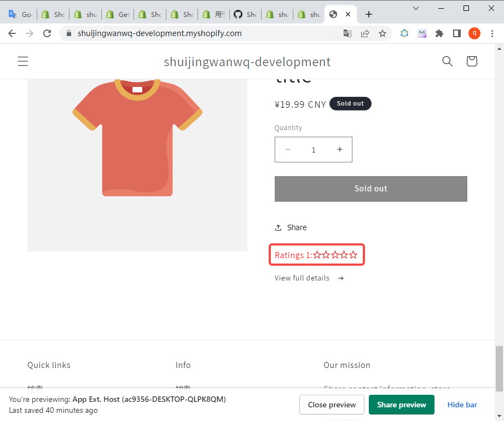Open a new browser tab
The width and height of the screenshot is (504, 421).
(369, 14)
